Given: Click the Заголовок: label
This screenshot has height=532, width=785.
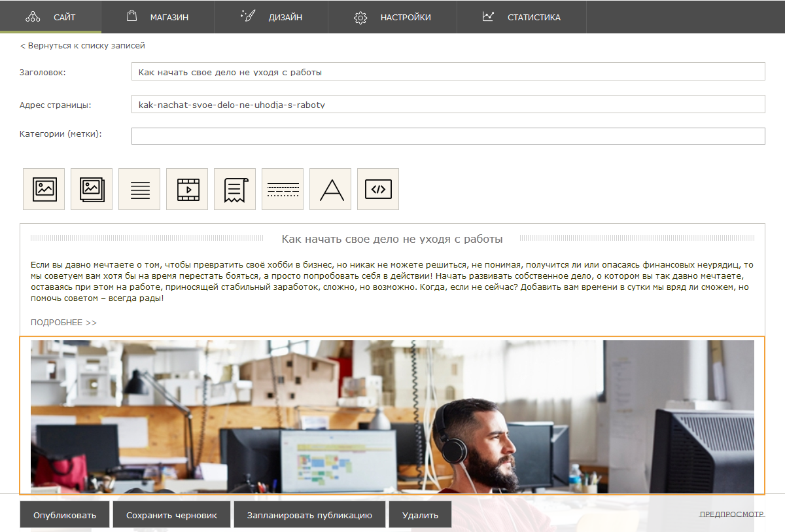Looking at the screenshot, I should coord(43,72).
